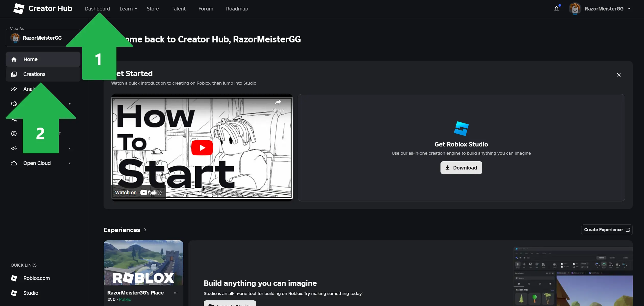Click the Public status label

pyautogui.click(x=125, y=299)
